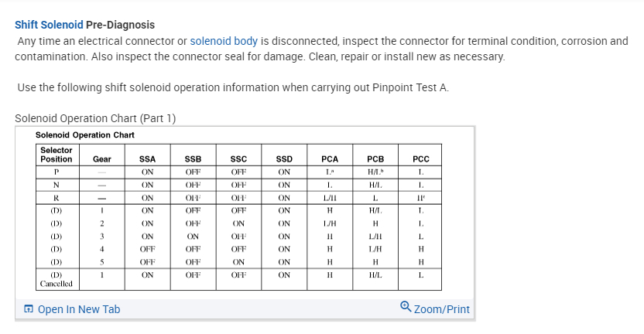Click the Pinpoint Test A sentence
Image resolution: width=644 pixels, height=334 pixels.
(232, 87)
